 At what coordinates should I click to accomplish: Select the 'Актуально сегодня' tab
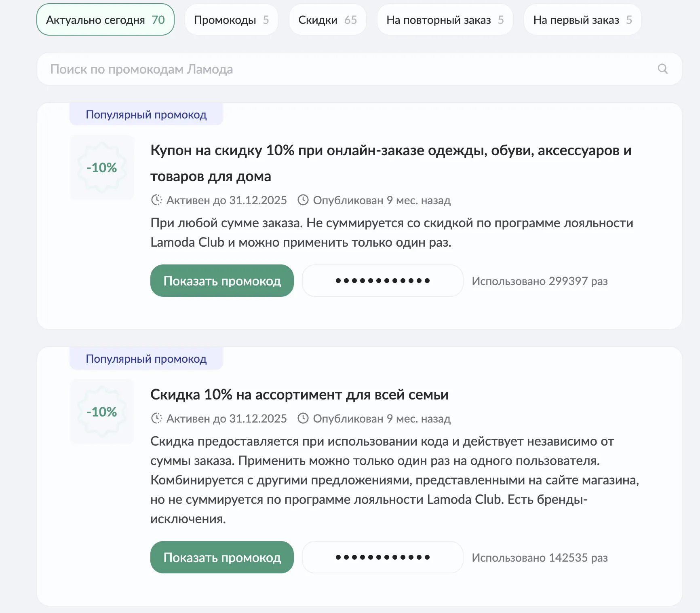(x=105, y=20)
